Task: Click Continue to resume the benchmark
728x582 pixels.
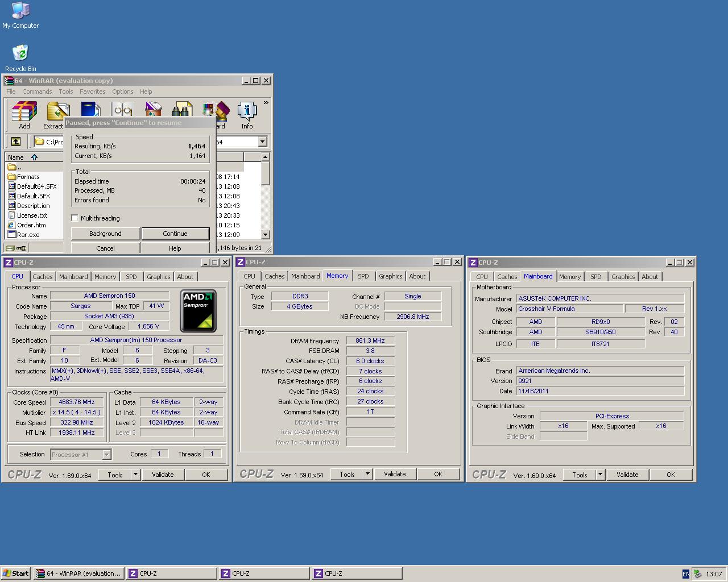Action: (175, 234)
